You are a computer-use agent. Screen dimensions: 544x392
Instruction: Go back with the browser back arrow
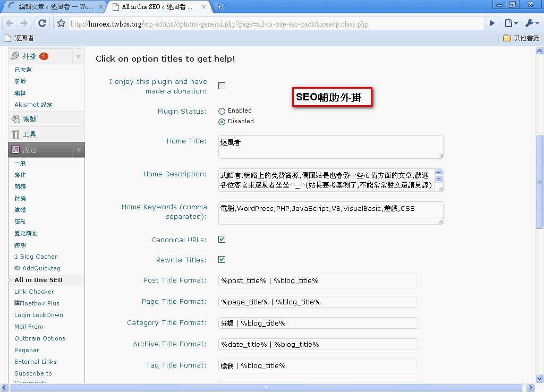[10, 23]
